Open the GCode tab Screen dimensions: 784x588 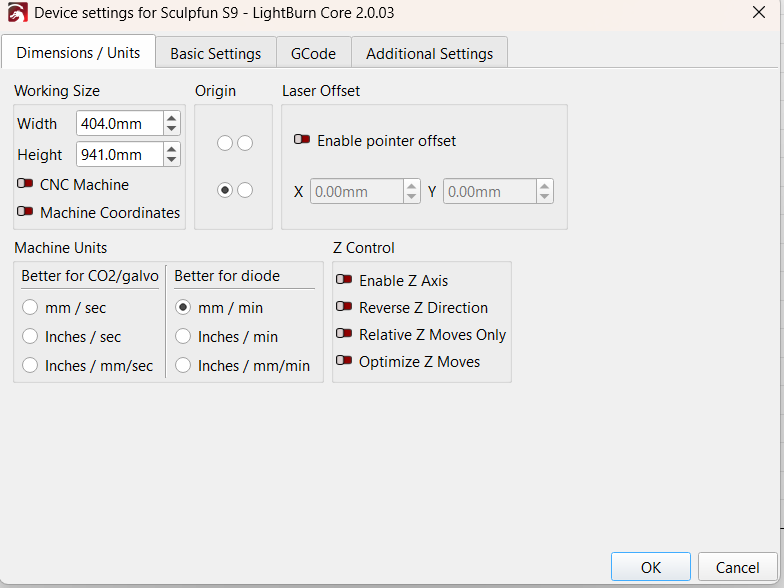point(313,53)
